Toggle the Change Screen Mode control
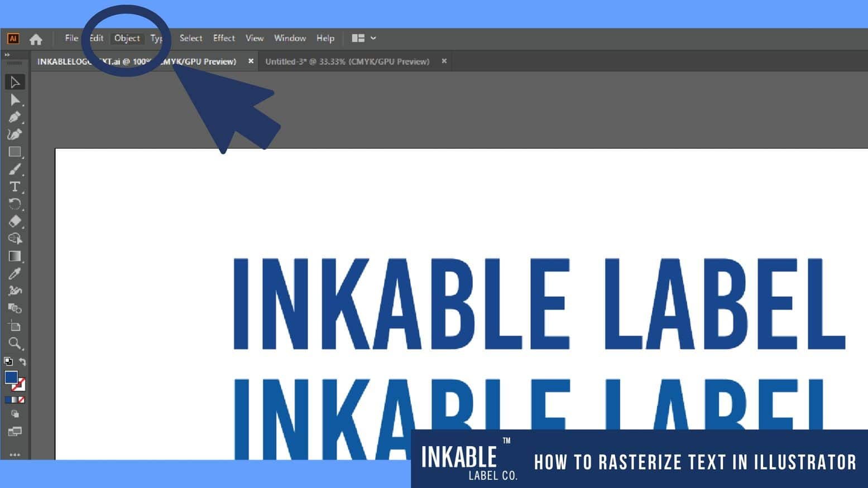This screenshot has width=868, height=488. tap(15, 431)
